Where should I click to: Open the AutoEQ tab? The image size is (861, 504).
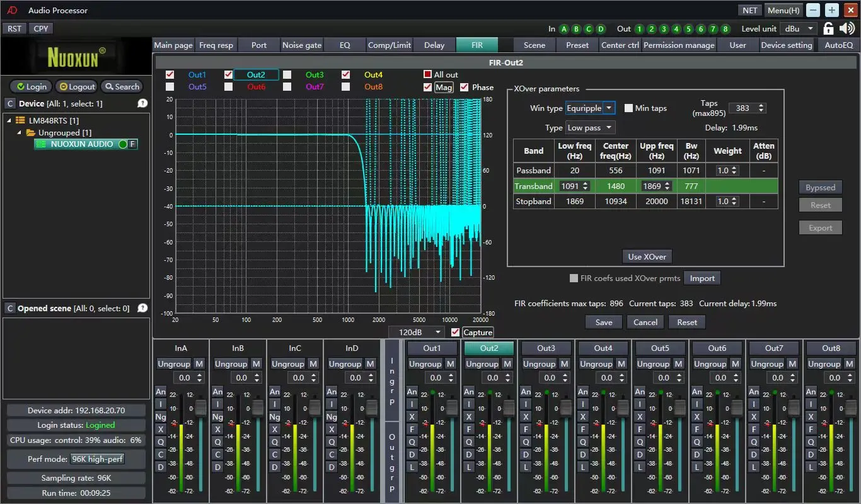[x=838, y=45]
